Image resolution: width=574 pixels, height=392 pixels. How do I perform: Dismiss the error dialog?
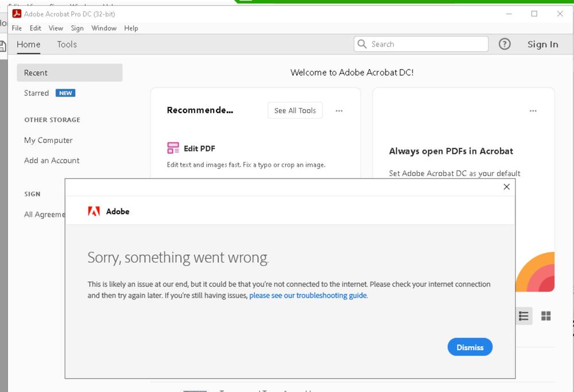(469, 347)
